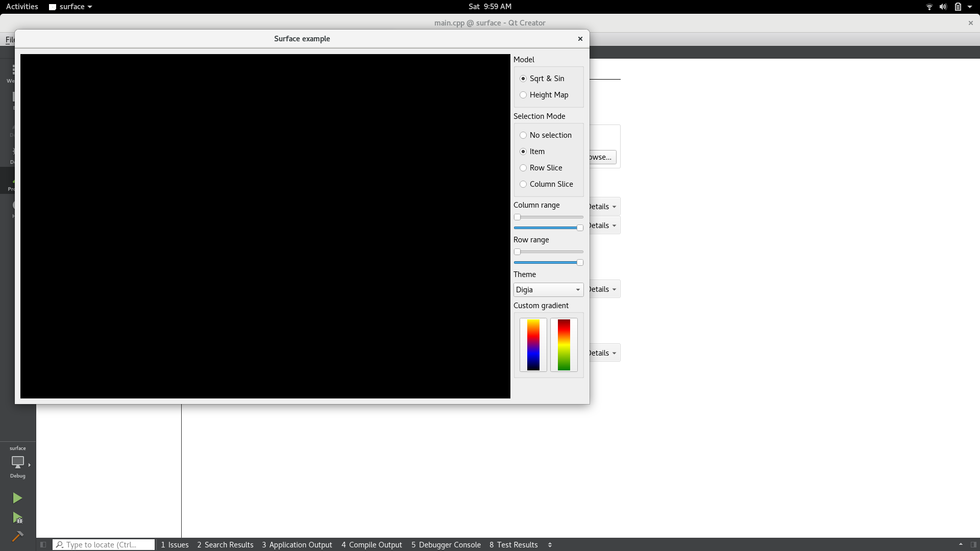
Task: Toggle the left sidebar icon in status bar
Action: click(43, 545)
